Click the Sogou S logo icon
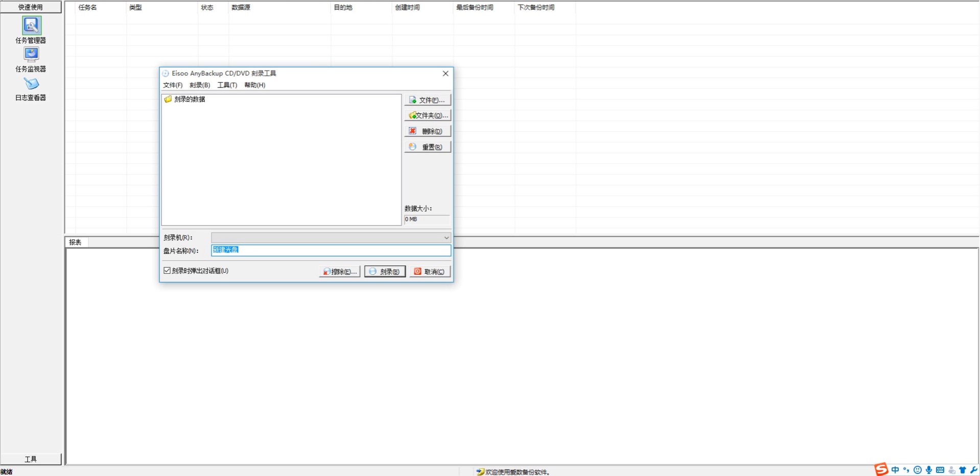This screenshot has width=980, height=476. tap(881, 469)
